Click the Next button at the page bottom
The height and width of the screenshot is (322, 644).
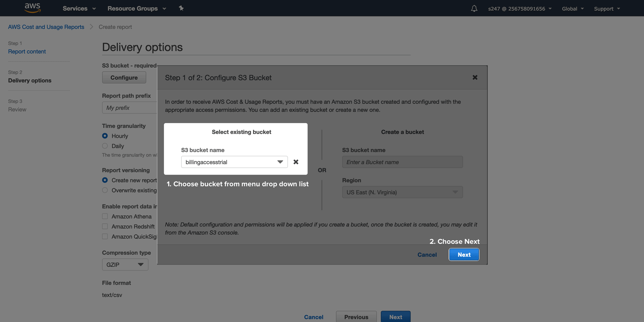[x=396, y=317]
